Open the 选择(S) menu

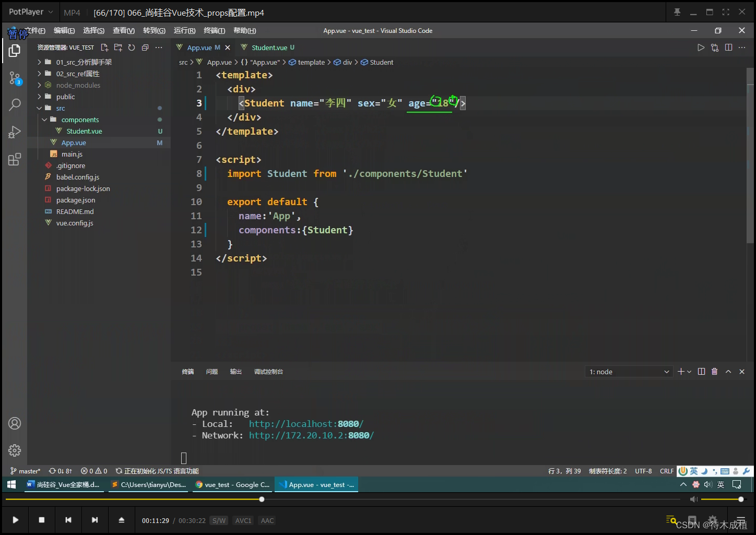tap(93, 31)
